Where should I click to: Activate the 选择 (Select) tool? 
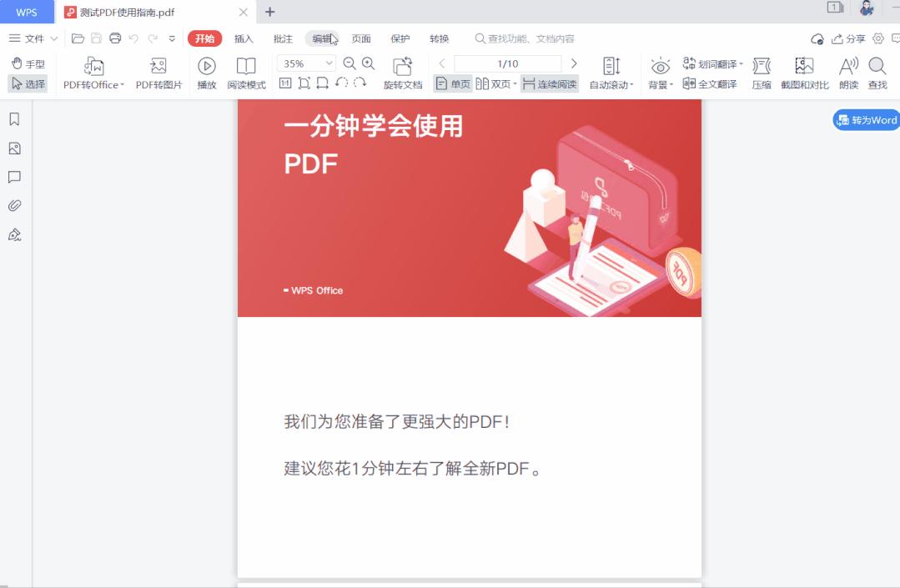(x=28, y=85)
